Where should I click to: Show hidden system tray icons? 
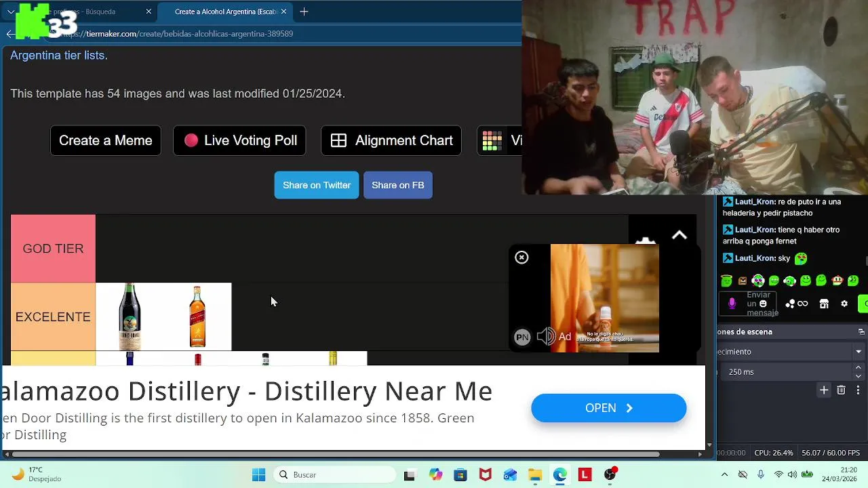click(724, 475)
